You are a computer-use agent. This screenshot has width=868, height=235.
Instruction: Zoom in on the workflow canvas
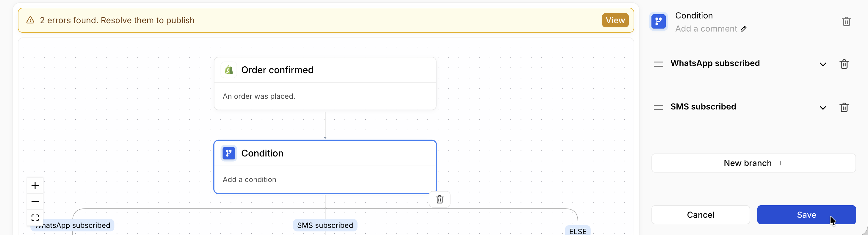35,186
